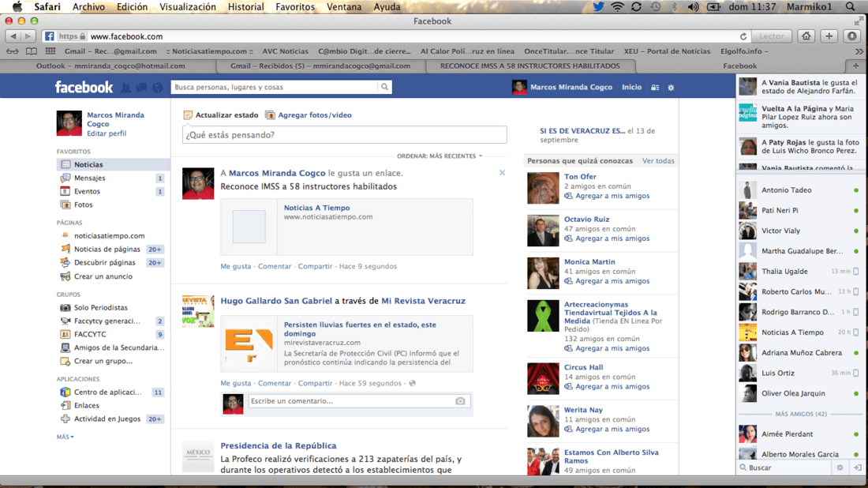This screenshot has height=488, width=868.
Task: Open the Historial menu
Action: click(x=245, y=7)
